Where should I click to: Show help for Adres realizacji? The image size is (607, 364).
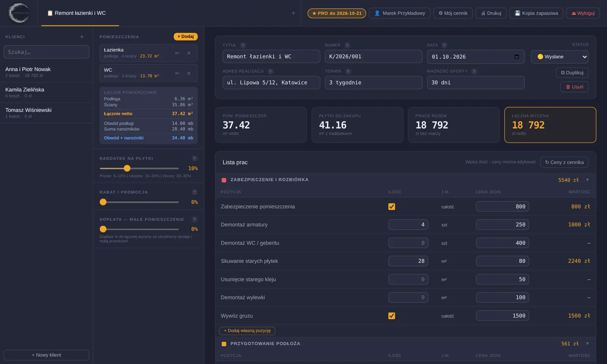(x=270, y=71)
